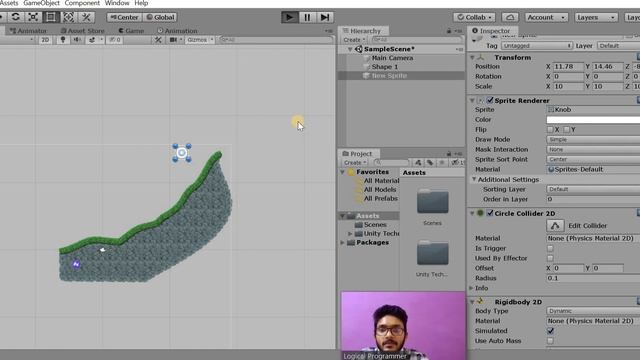Open the GameObject menu
The width and height of the screenshot is (640, 360).
click(x=42, y=3)
